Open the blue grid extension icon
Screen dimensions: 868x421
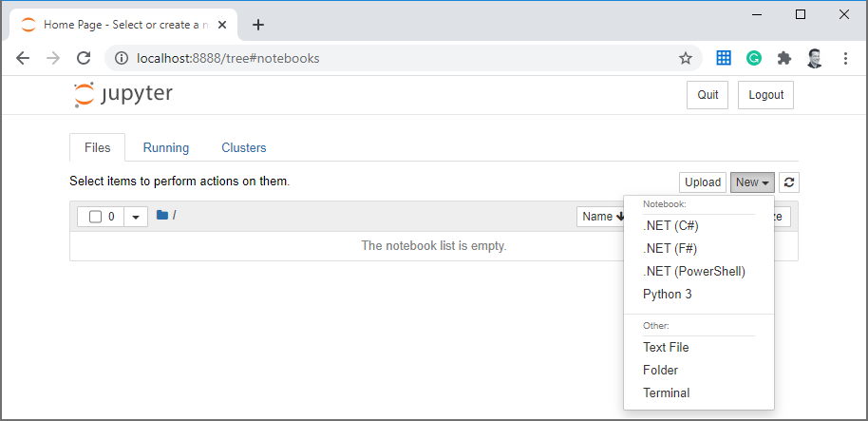(724, 58)
